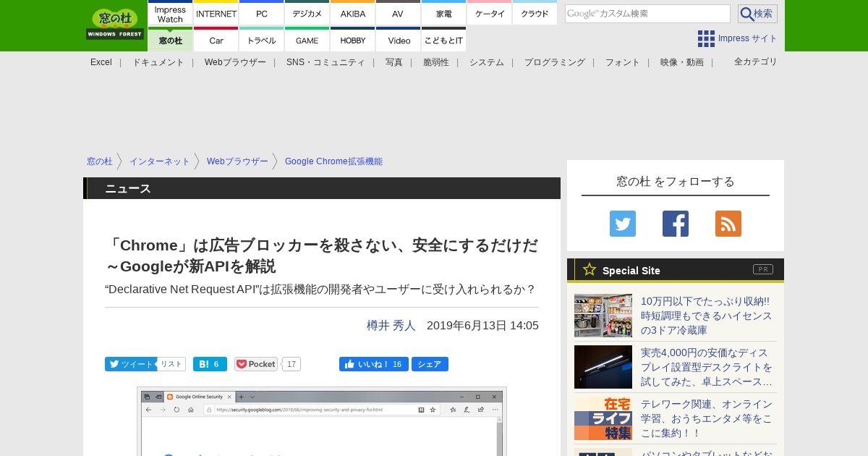Go to the システム category
Image resolution: width=868 pixels, height=456 pixels.
point(487,62)
